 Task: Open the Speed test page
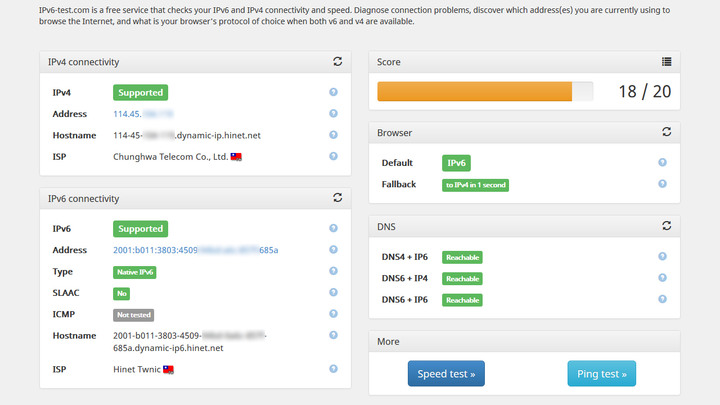click(x=446, y=374)
